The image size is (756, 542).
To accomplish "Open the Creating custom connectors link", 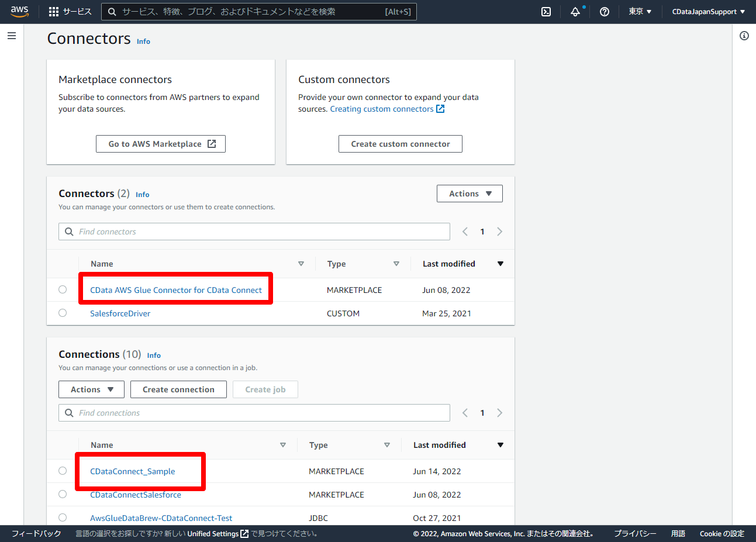I will coord(387,109).
